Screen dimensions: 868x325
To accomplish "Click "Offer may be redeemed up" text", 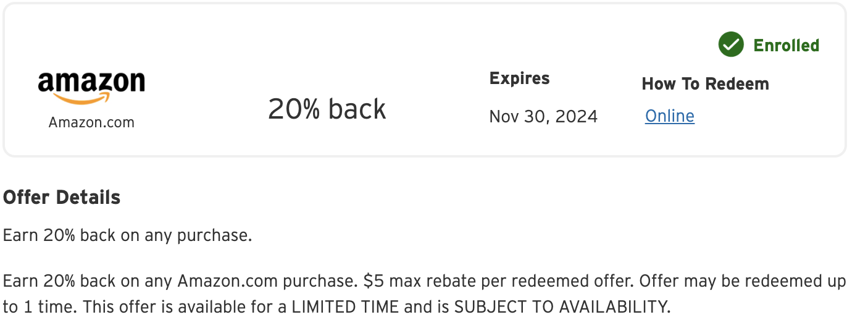I will pyautogui.click(x=742, y=282).
